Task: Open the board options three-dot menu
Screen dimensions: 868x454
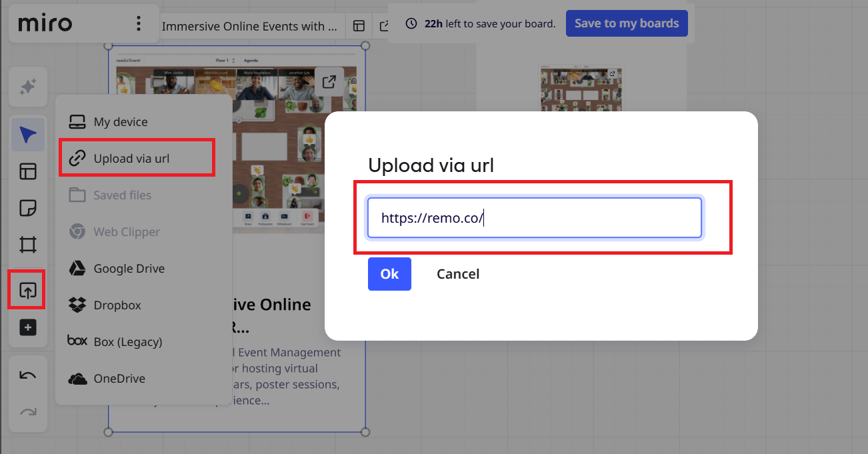Action: pyautogui.click(x=139, y=23)
